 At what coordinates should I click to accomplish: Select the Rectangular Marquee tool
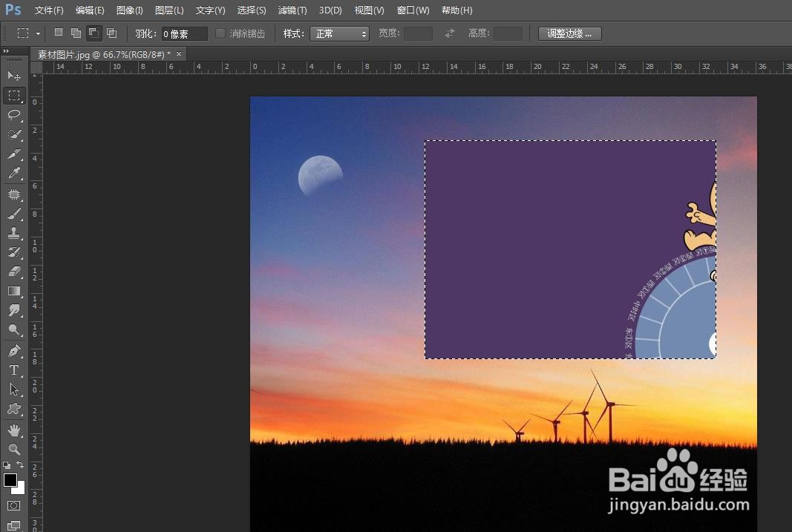pyautogui.click(x=14, y=96)
